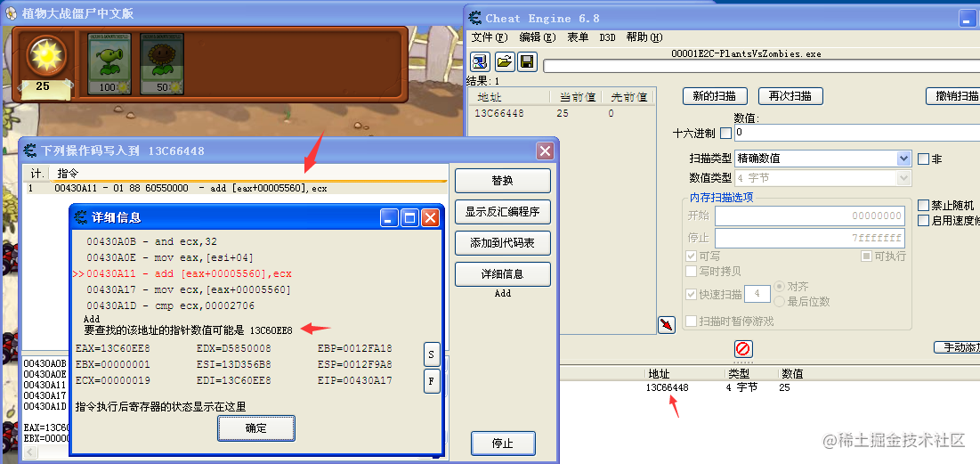Click the red arrow add-to-address-list icon
This screenshot has width=980, height=464.
tap(667, 325)
